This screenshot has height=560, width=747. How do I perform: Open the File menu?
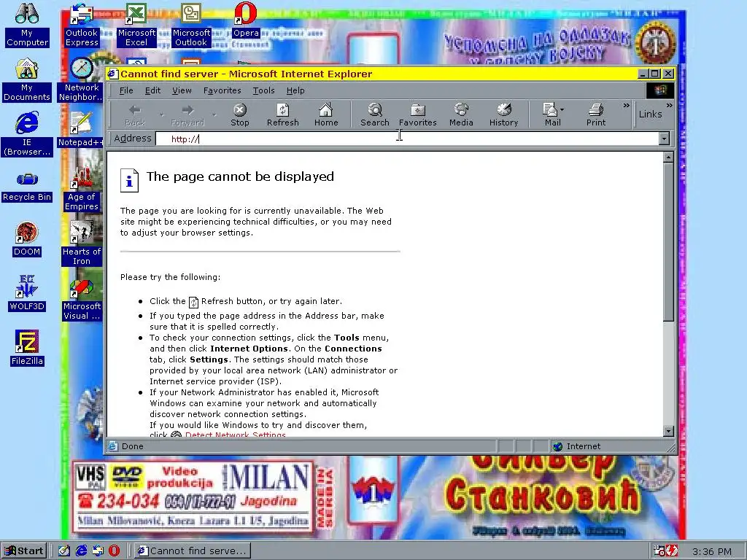click(126, 90)
